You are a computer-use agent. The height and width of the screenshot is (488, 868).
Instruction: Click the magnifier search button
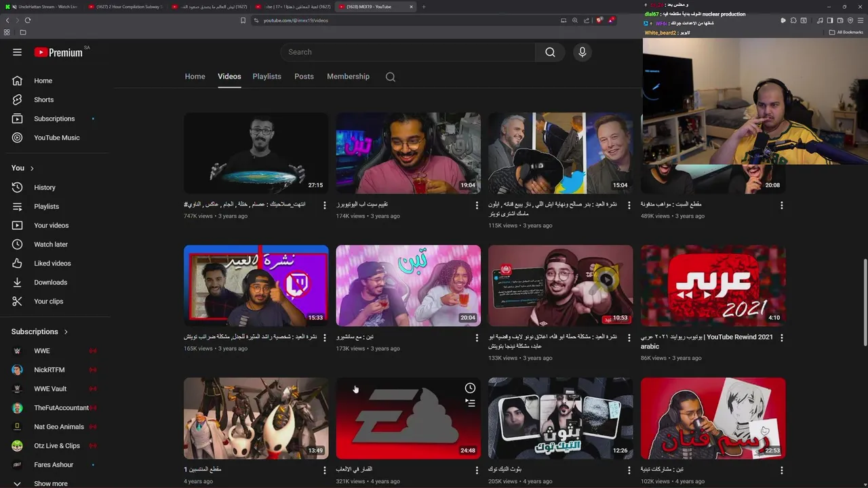click(x=550, y=52)
